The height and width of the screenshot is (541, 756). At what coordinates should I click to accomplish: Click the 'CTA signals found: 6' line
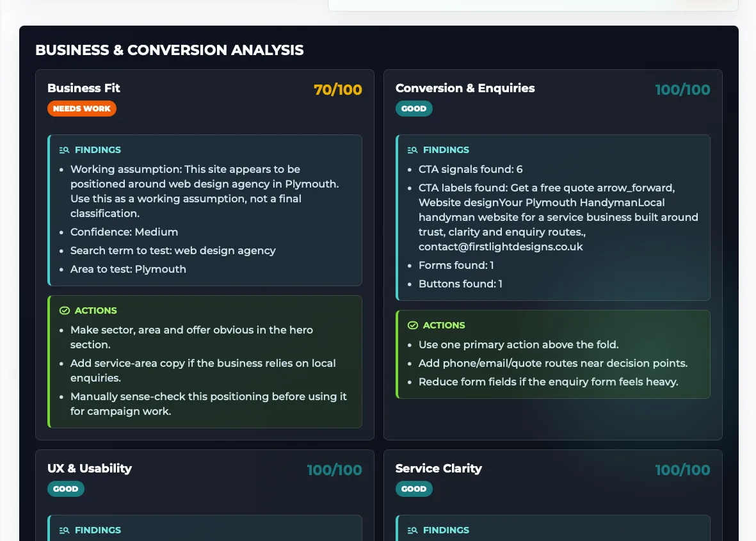click(470, 169)
